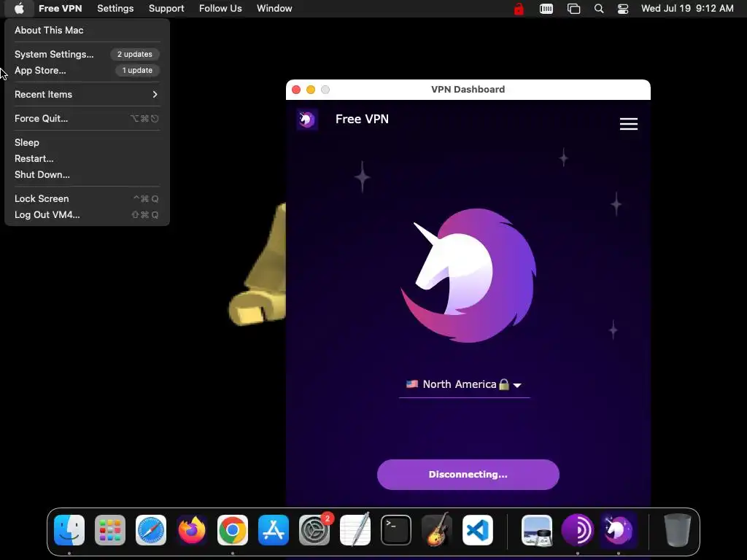
Task: Open the Settings menu
Action: click(x=115, y=9)
